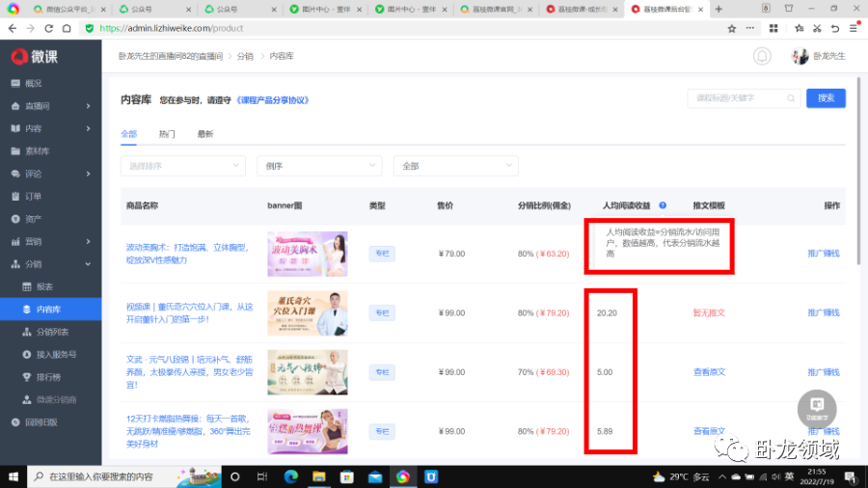The height and width of the screenshot is (488, 868).
Task: Open 课程产品分享协议 link
Action: pyautogui.click(x=272, y=100)
